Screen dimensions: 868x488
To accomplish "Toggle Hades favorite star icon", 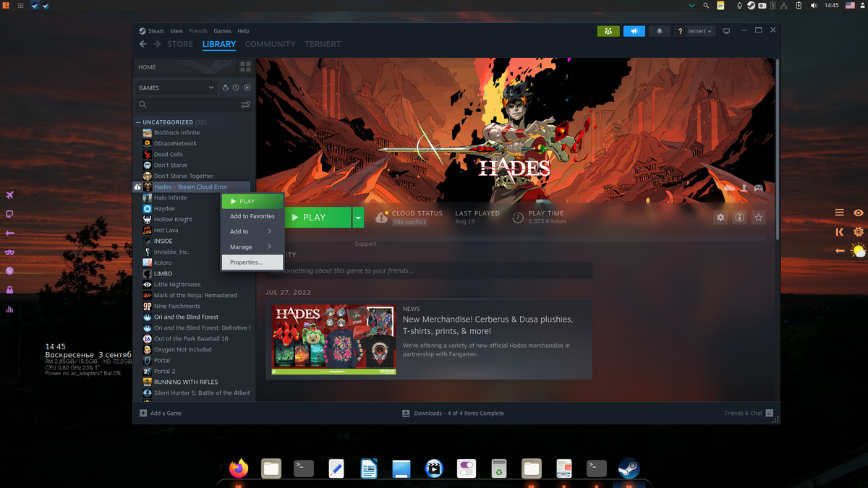I will [758, 217].
